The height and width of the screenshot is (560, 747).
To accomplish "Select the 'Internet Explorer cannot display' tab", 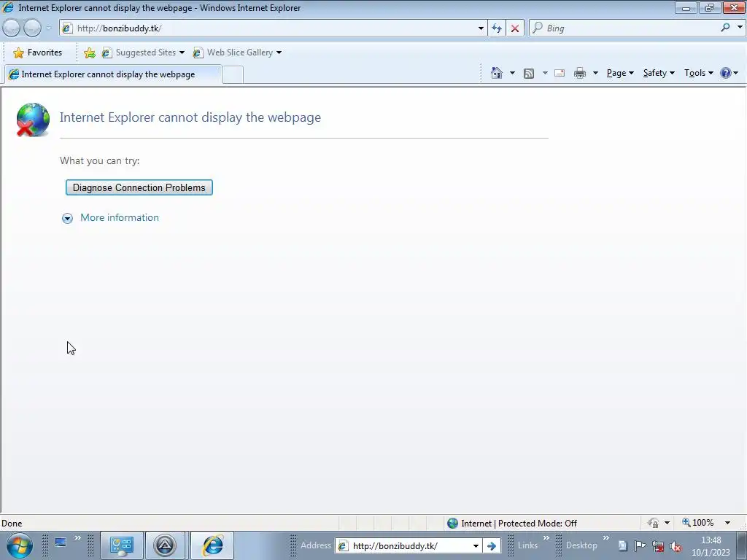I will [112, 74].
